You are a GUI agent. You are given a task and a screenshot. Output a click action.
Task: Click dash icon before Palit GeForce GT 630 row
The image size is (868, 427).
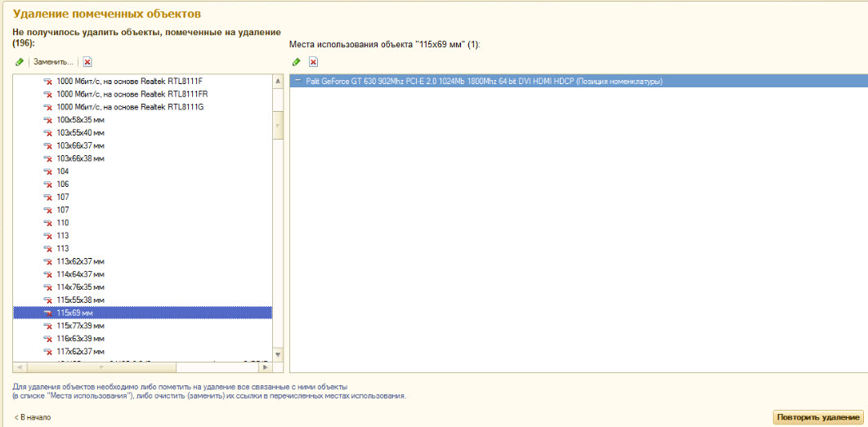coord(298,81)
